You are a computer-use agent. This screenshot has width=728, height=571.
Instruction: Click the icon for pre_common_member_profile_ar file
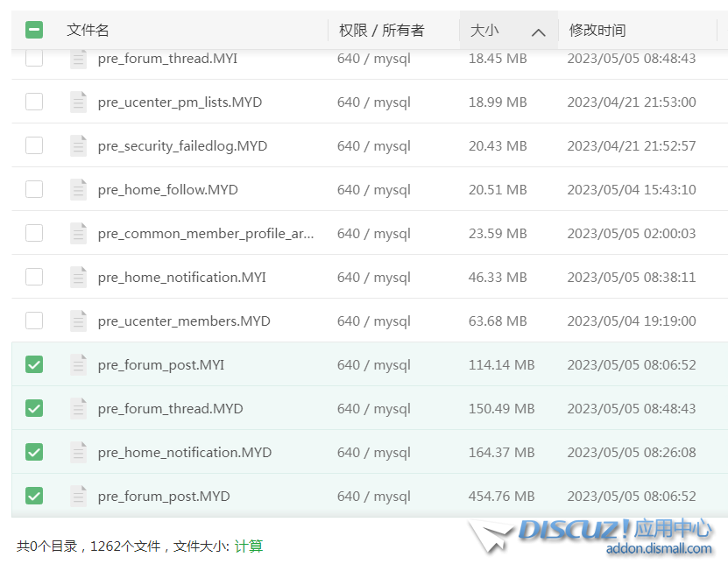coord(78,233)
